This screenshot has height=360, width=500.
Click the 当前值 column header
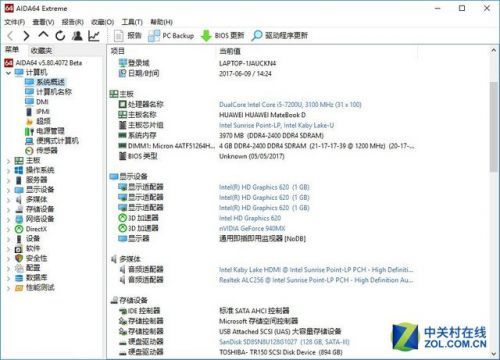(x=230, y=51)
